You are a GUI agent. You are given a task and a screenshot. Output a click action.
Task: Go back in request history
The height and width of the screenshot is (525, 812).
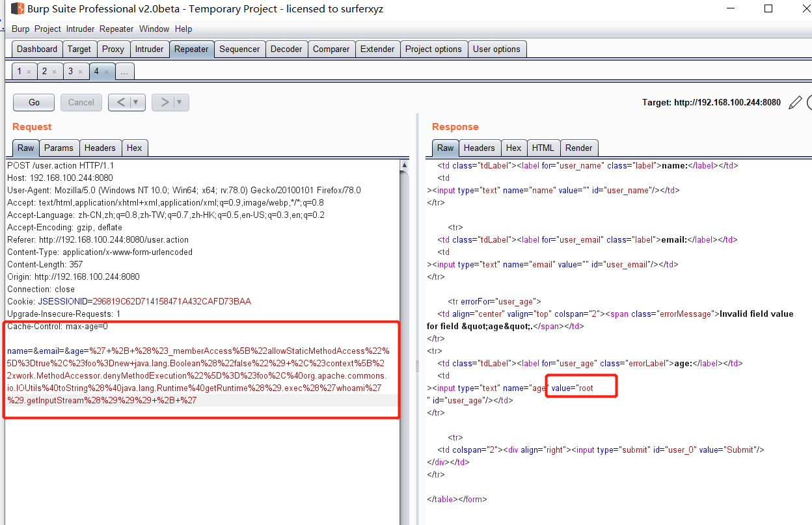coord(120,102)
